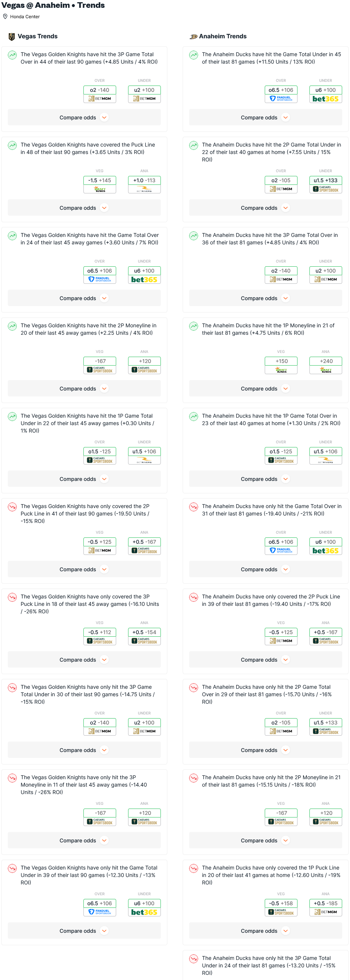Screen dimensions: 350x980
Task: Click the Vegas Golden Knights logo icon
Action: [x=12, y=36]
